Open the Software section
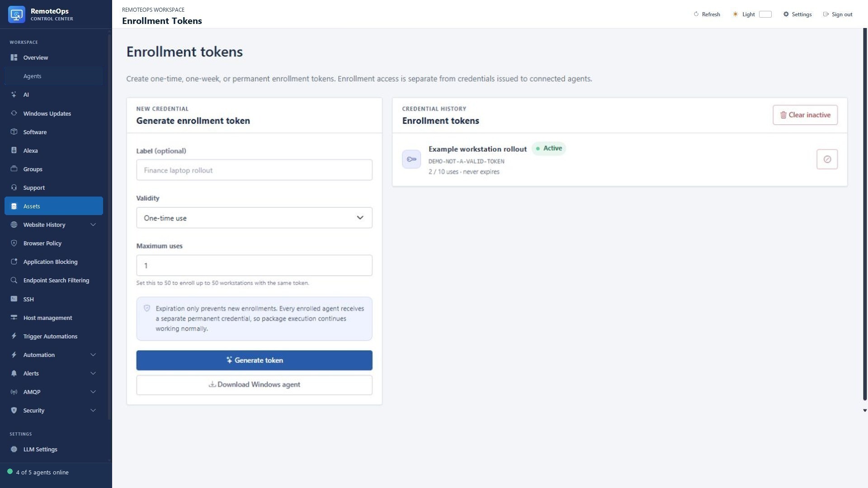Viewport: 868px width, 488px height. 54,132
